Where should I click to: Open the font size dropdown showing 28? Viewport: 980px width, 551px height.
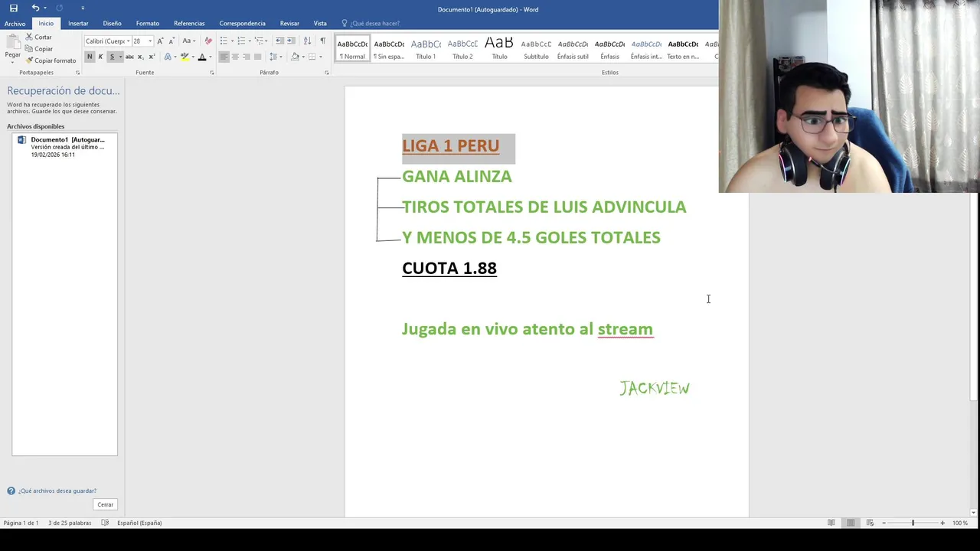pos(150,41)
